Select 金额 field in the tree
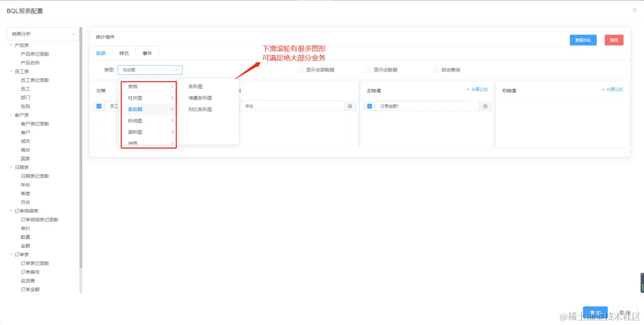The image size is (644, 325). pos(25,246)
